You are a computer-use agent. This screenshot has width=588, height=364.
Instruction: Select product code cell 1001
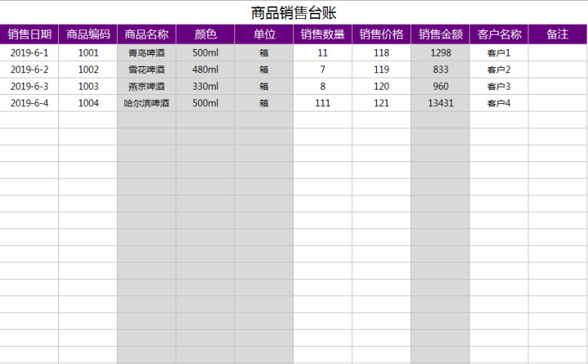[x=88, y=53]
